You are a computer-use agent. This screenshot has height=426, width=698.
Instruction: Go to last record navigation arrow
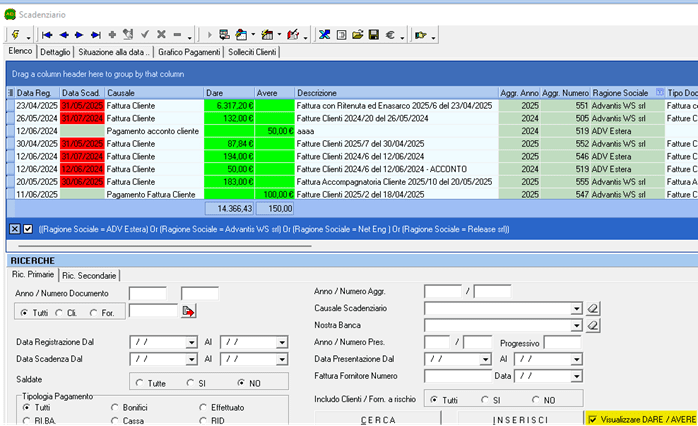[95, 34]
